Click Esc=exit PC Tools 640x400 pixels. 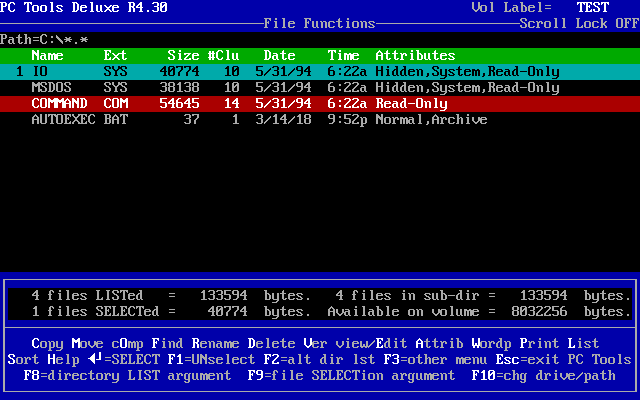[564, 360]
